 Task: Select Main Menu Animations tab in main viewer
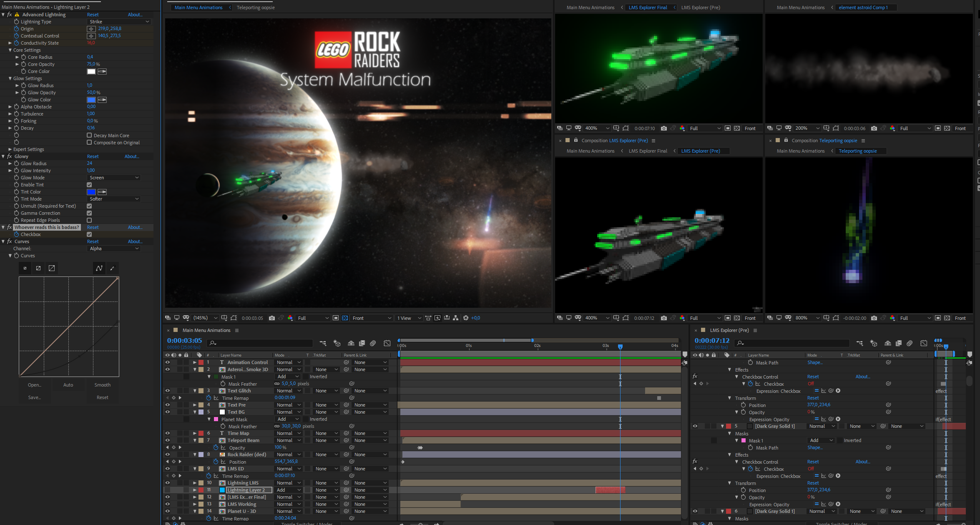pos(199,8)
